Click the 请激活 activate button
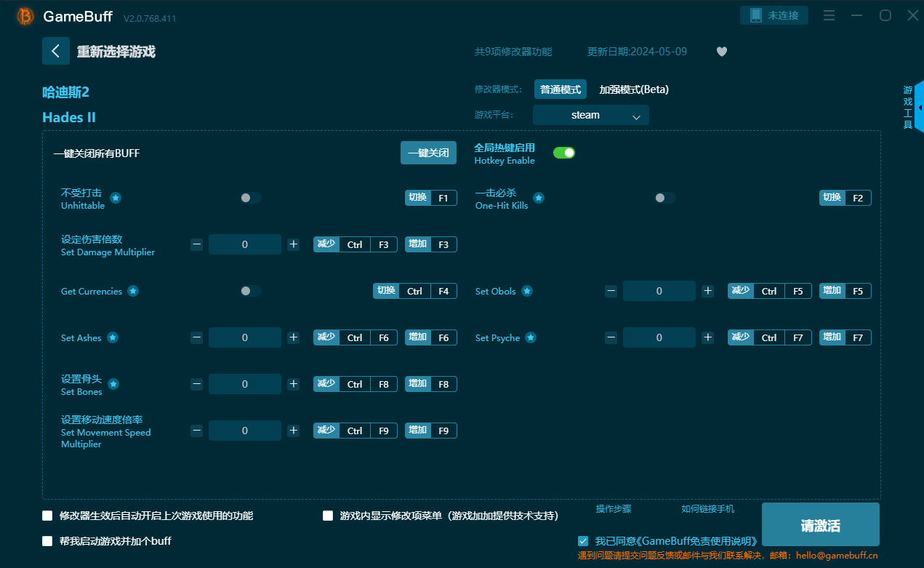 821,525
